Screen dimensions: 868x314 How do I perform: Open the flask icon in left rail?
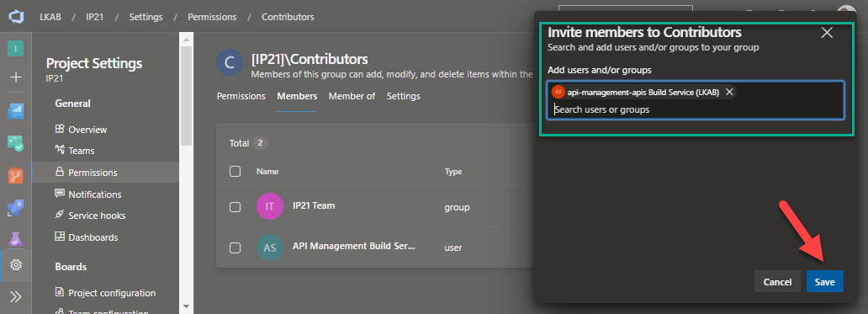(15, 239)
